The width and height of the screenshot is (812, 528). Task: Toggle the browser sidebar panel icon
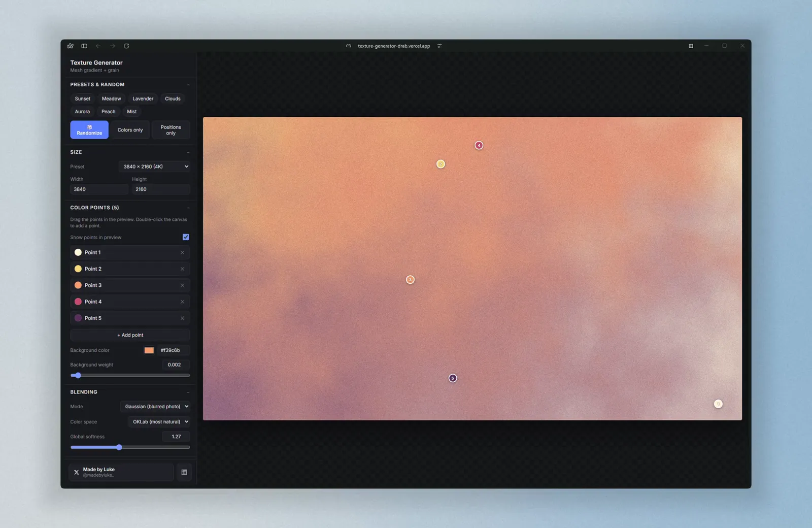pyautogui.click(x=84, y=46)
